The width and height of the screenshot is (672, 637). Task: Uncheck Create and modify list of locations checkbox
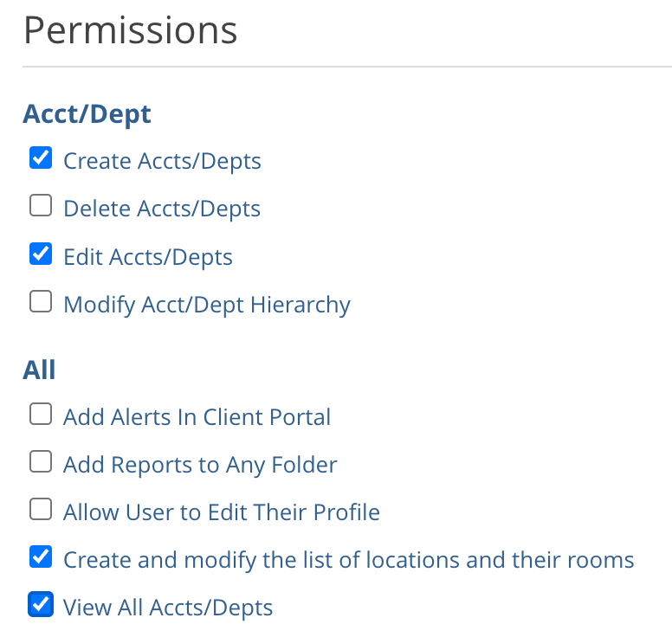tap(41, 557)
